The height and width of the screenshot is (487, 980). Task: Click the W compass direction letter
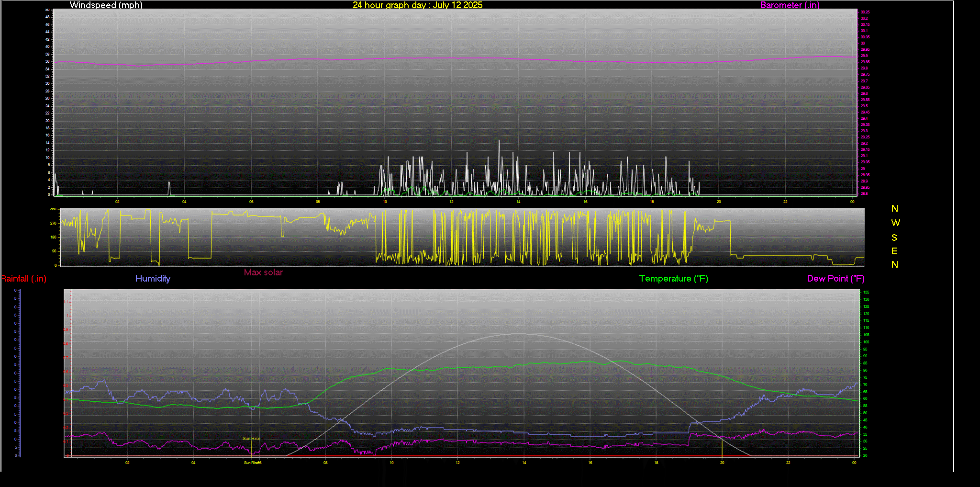tap(895, 223)
